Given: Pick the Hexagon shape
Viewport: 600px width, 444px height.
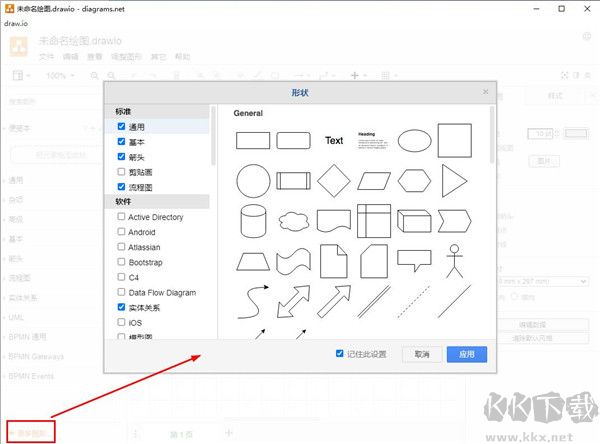Looking at the screenshot, I should click(x=414, y=181).
